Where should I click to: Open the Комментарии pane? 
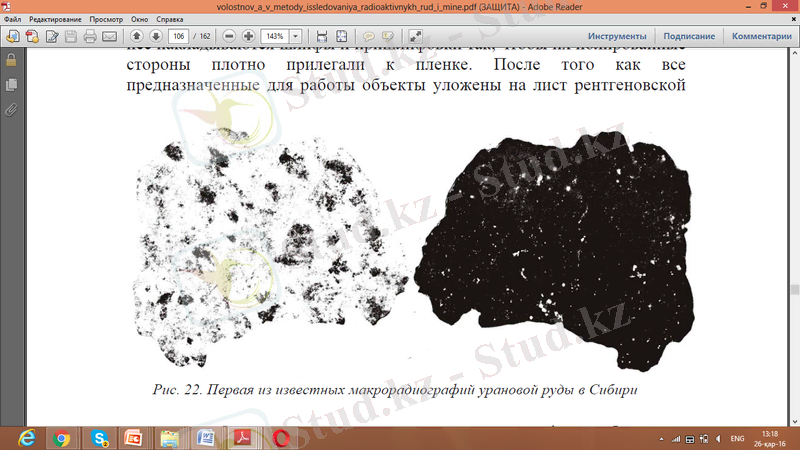[x=761, y=36]
